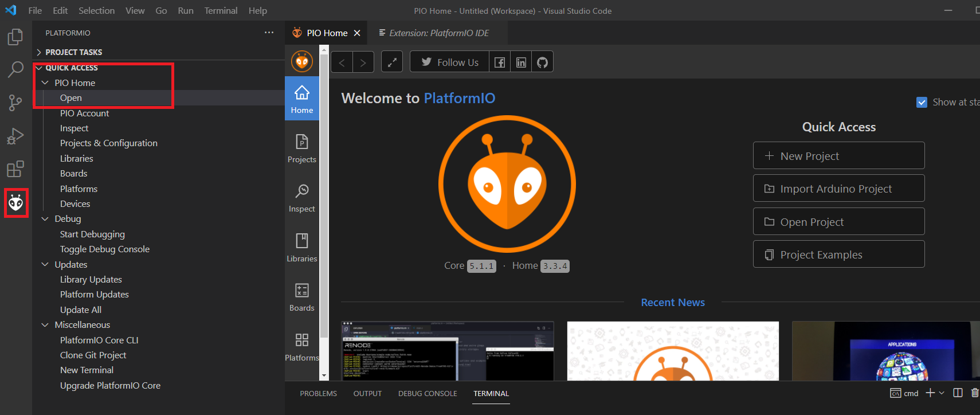The width and height of the screenshot is (980, 415).
Task: Collapse the Updates tree node
Action: (45, 264)
